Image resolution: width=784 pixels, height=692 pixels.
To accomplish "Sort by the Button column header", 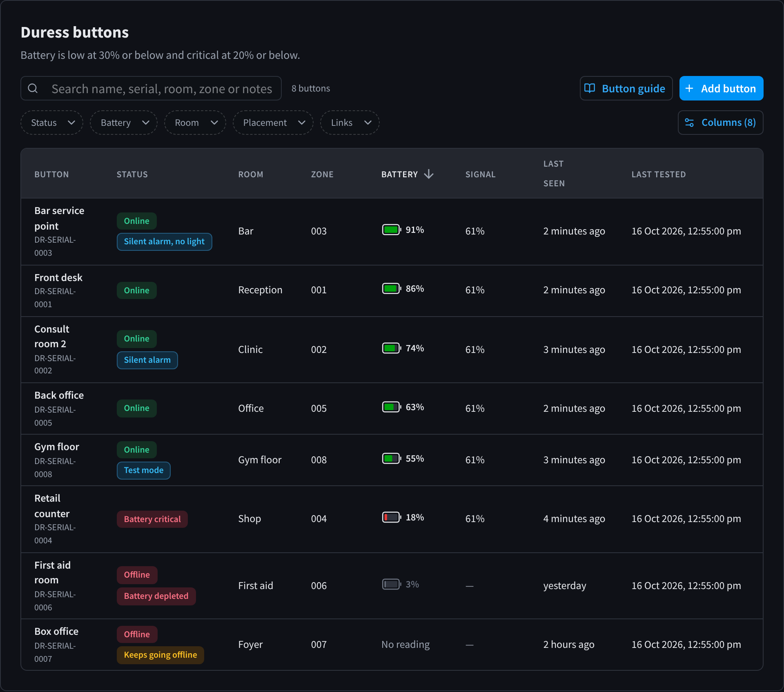I will pos(51,174).
